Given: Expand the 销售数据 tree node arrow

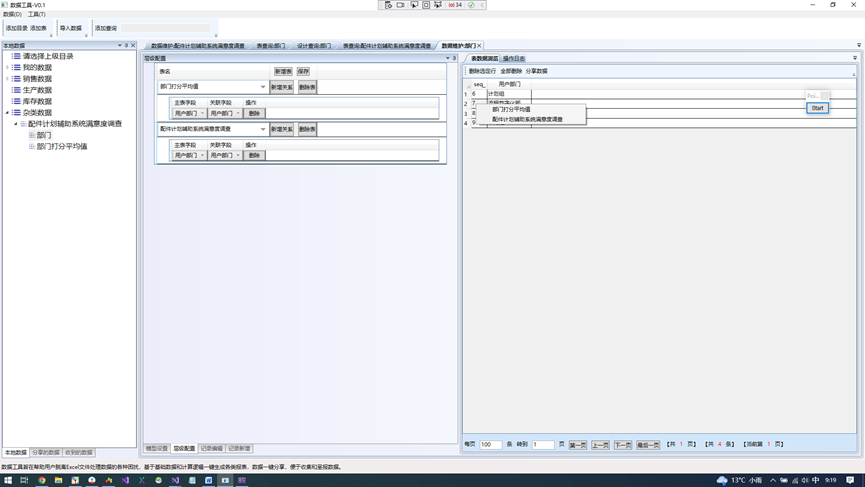Looking at the screenshot, I should click(7, 79).
